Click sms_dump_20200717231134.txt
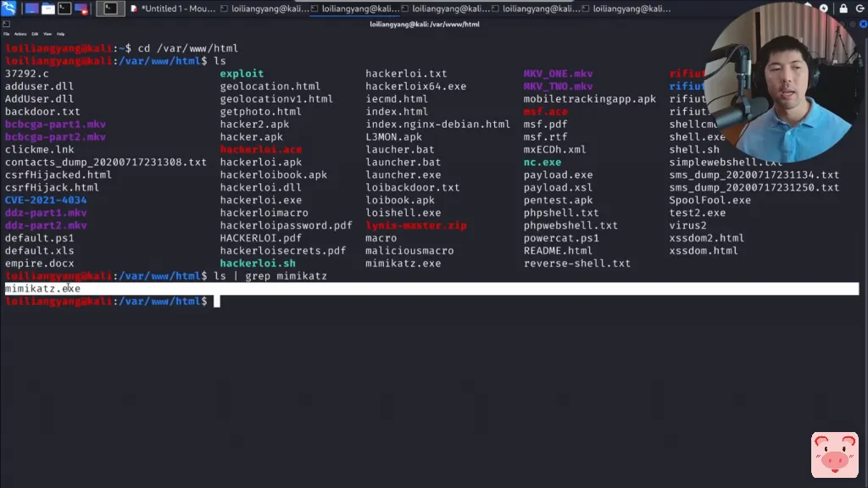This screenshot has width=868, height=488. 754,175
